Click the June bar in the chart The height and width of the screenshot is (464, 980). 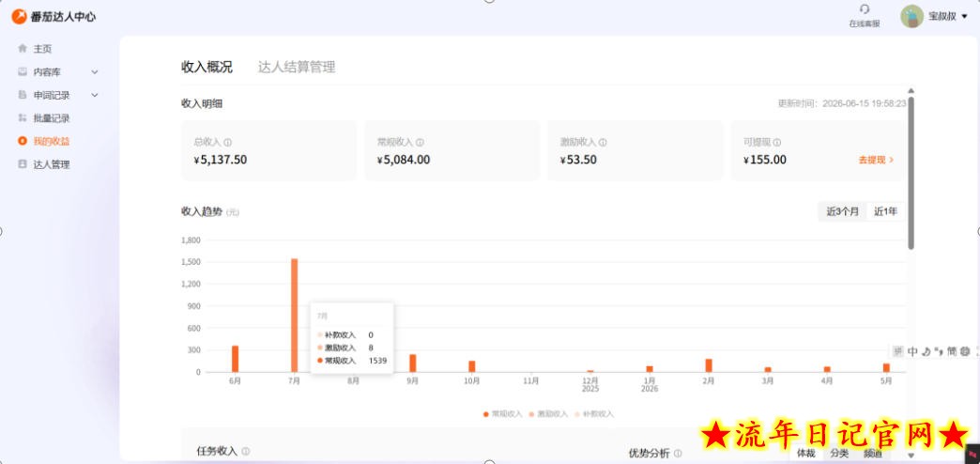point(235,359)
